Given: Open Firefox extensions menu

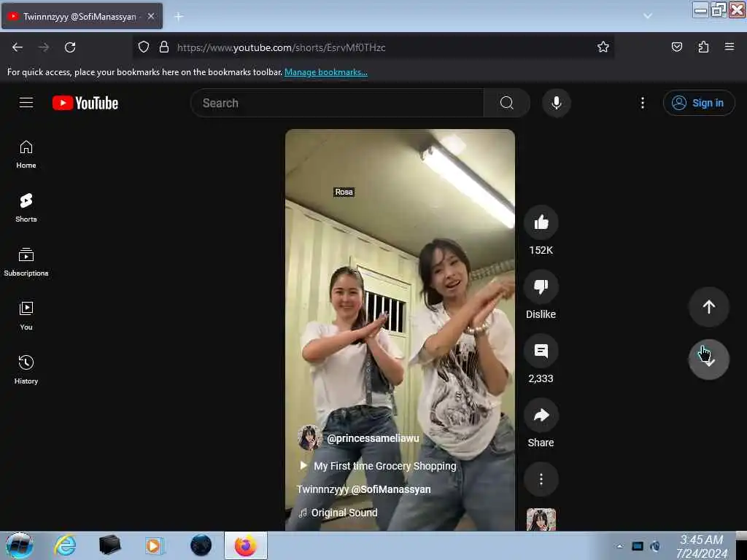Looking at the screenshot, I should point(704,47).
